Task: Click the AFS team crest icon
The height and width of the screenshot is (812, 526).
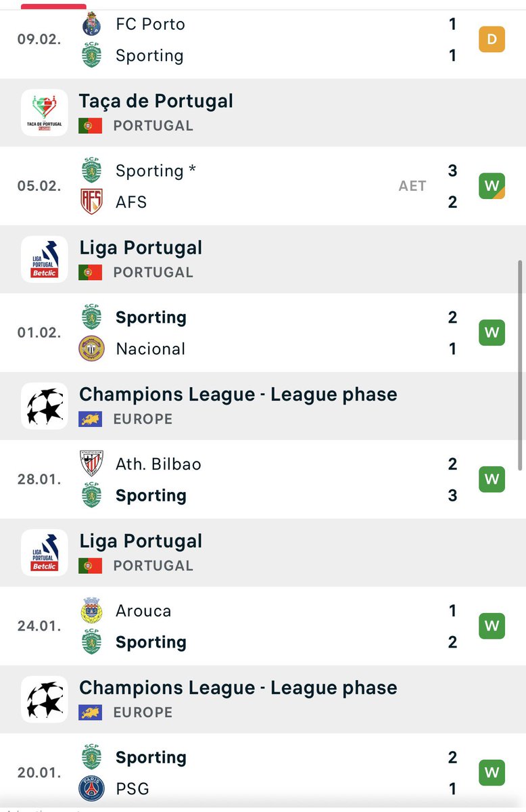Action: pos(91,202)
